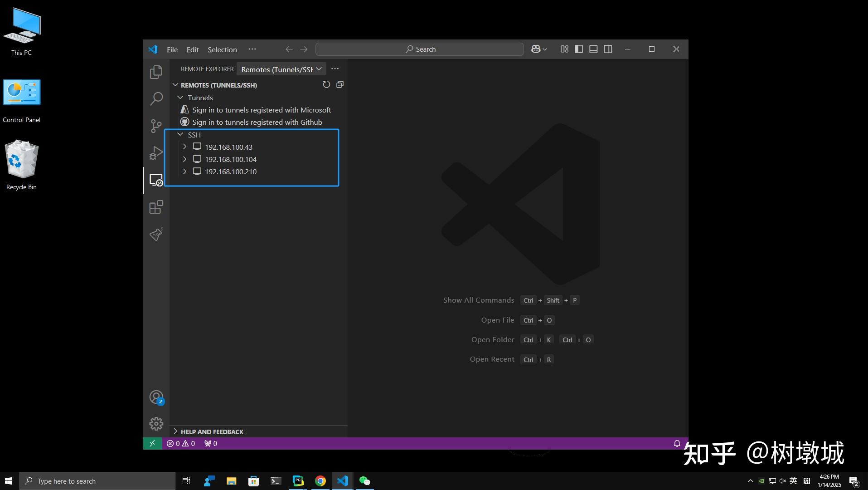868x490 pixels.
Task: Open the Accounts icon with badge
Action: (x=155, y=396)
